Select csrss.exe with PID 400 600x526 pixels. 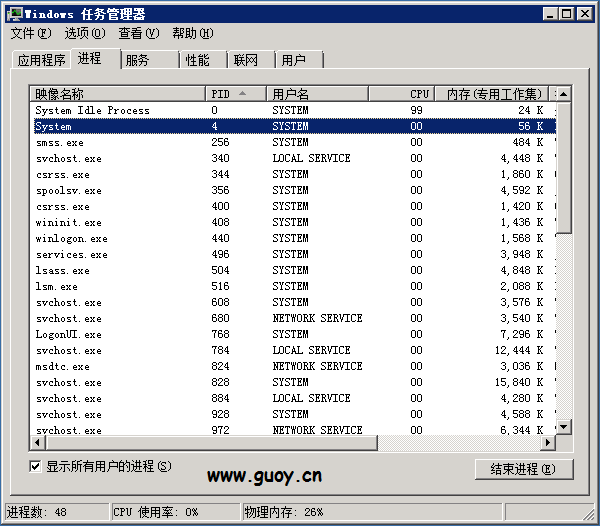tap(293, 207)
